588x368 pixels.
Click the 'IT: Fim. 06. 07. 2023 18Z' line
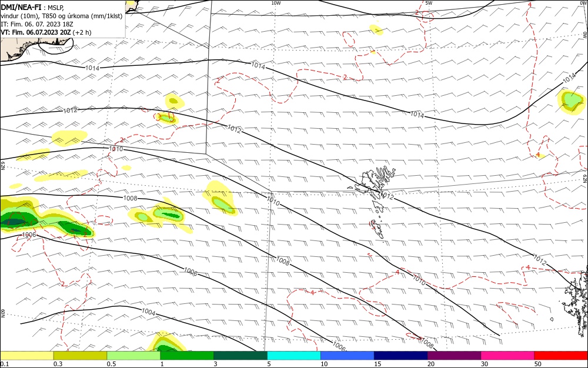click(36, 24)
